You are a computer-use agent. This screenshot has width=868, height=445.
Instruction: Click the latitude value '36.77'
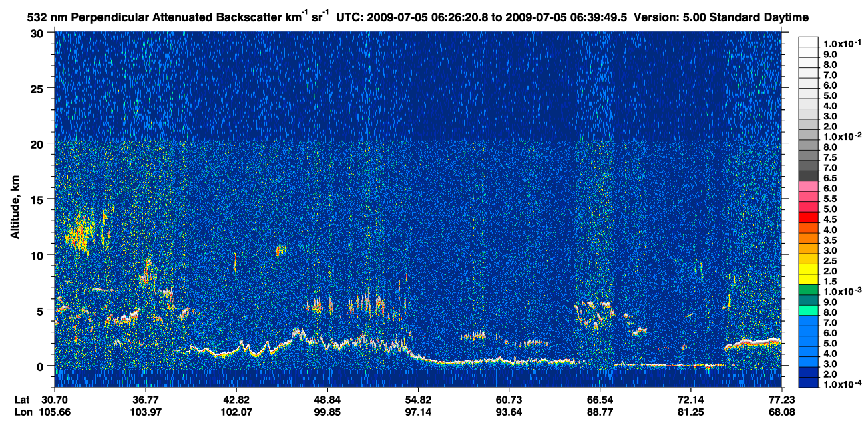(x=145, y=399)
